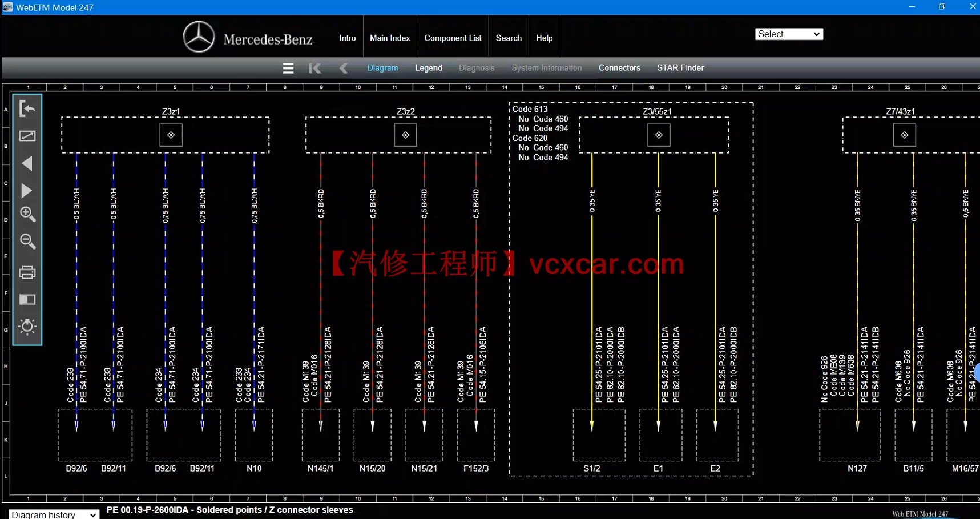The width and height of the screenshot is (980, 519).
Task: Click the Z7/43z1 title label
Action: (900, 112)
